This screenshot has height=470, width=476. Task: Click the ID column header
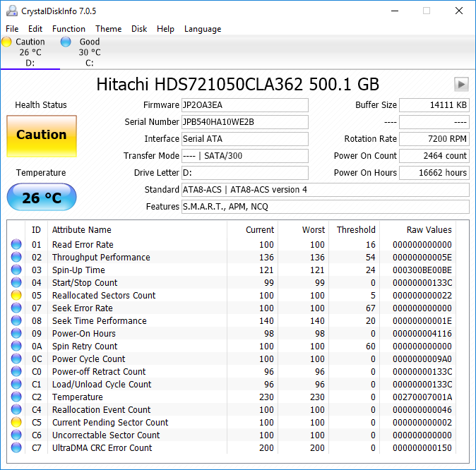pyautogui.click(x=36, y=230)
